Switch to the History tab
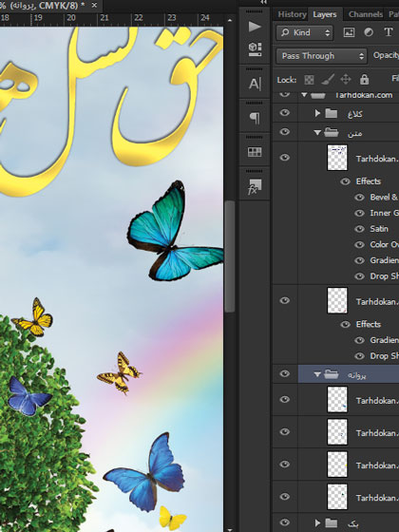 point(292,14)
